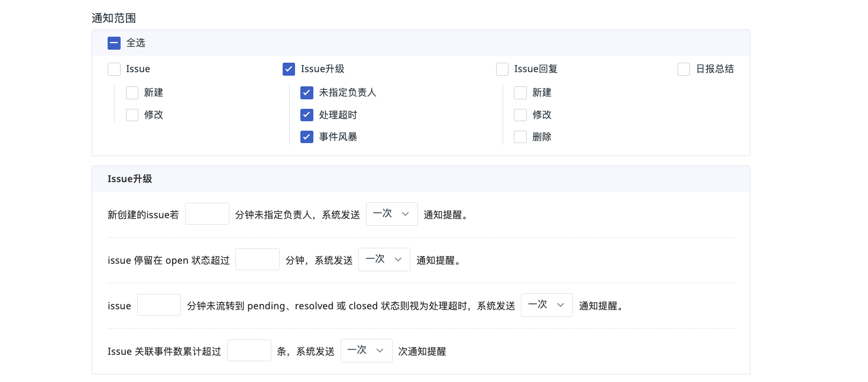Viewport: 868px width, 382px height.
Task: Uncheck the 事件风暴 option
Action: 306,137
